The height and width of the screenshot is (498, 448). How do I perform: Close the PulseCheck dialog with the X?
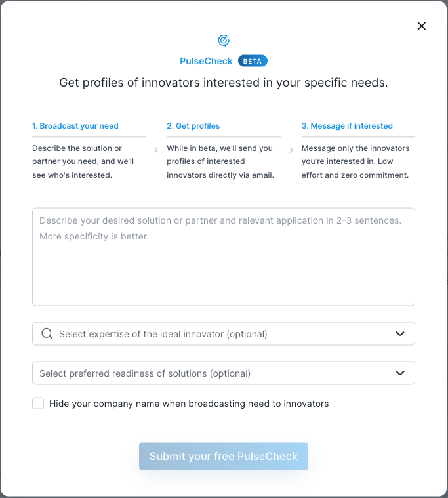422,26
